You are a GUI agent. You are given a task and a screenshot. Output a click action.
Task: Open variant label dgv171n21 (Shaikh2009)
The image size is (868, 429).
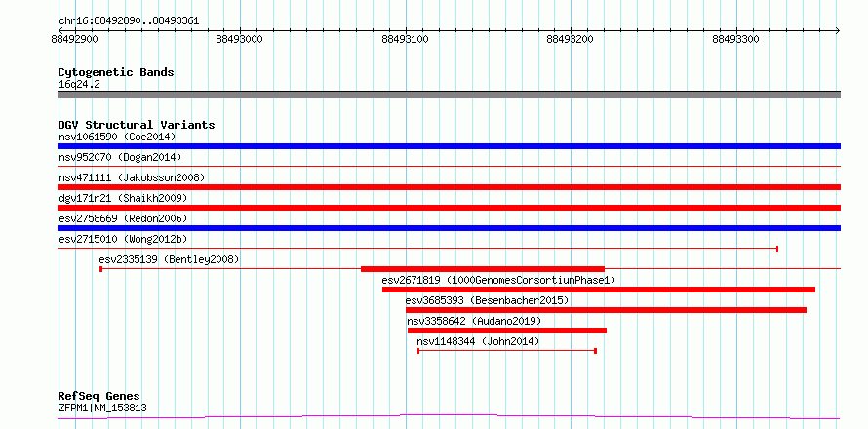coord(122,198)
